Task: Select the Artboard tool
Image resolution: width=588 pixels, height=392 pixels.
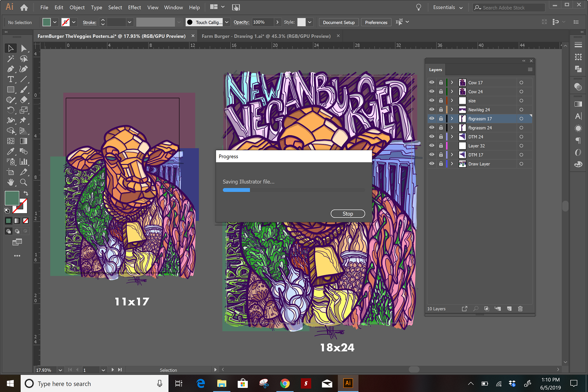Action: pyautogui.click(x=11, y=172)
